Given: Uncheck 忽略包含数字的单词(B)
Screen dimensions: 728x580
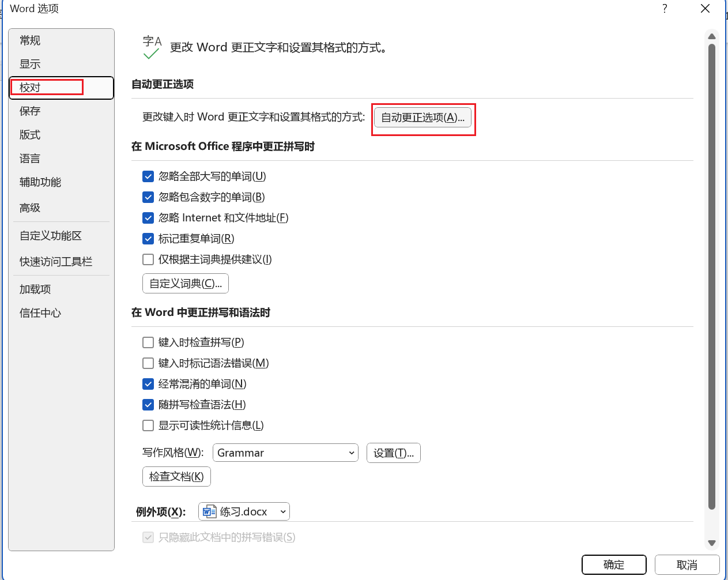Looking at the screenshot, I should 148,197.
